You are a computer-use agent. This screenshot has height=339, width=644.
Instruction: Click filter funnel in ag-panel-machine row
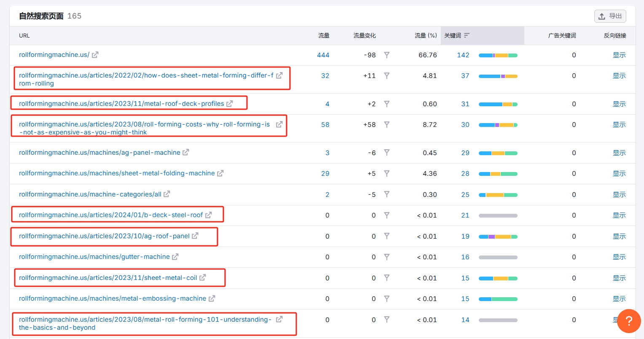pos(387,153)
